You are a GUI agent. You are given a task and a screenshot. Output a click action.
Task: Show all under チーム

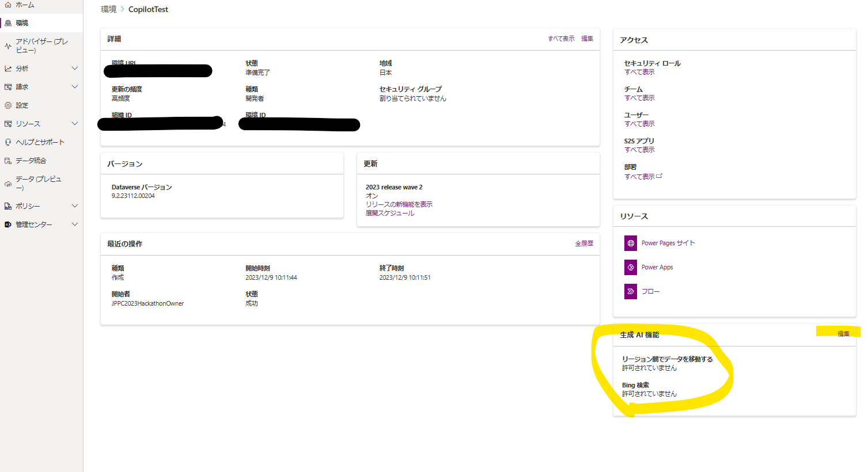[x=639, y=98]
